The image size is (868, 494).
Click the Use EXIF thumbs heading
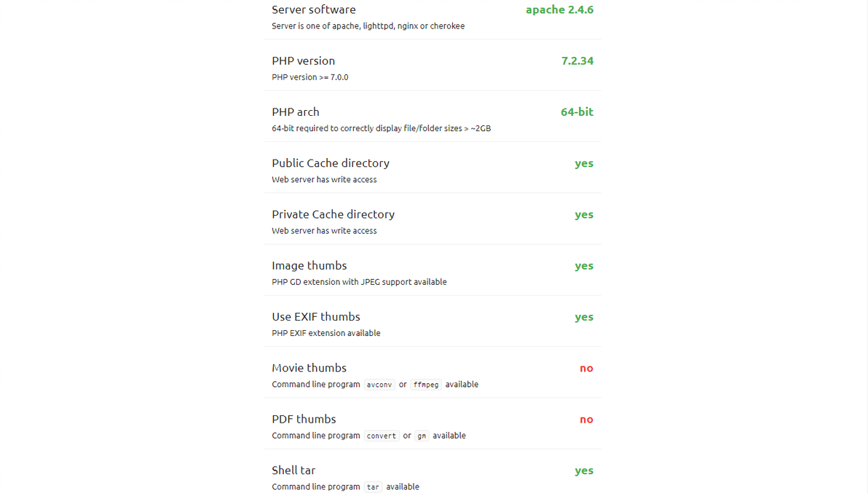point(315,316)
